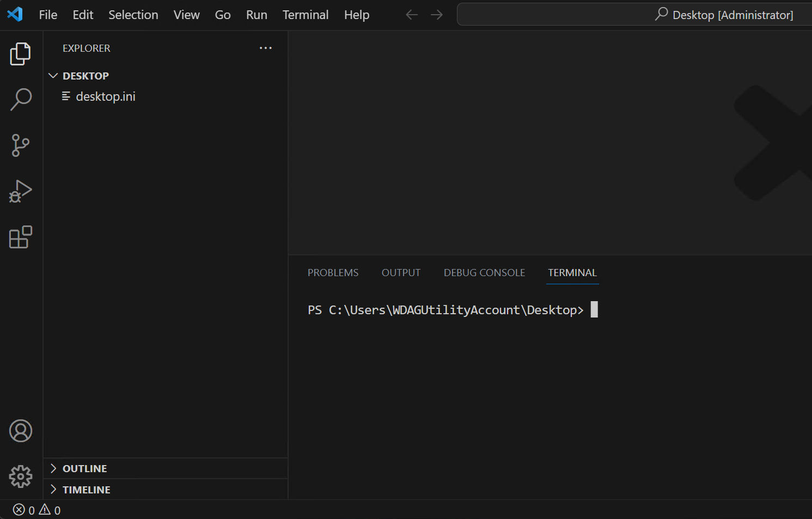The width and height of the screenshot is (812, 519).
Task: Open the Help menu
Action: [x=356, y=15]
